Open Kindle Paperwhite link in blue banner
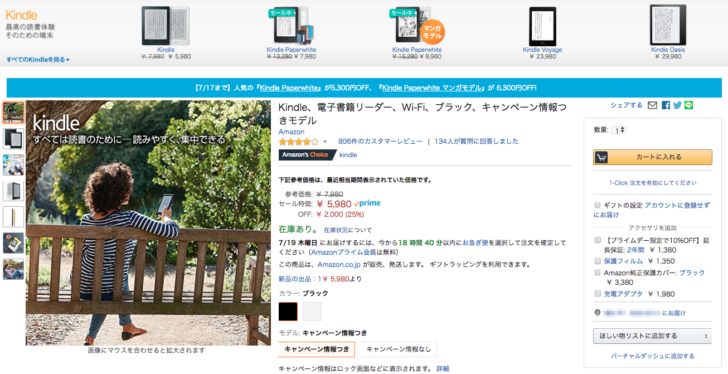Viewport: 728px width, 374px height. [289, 88]
